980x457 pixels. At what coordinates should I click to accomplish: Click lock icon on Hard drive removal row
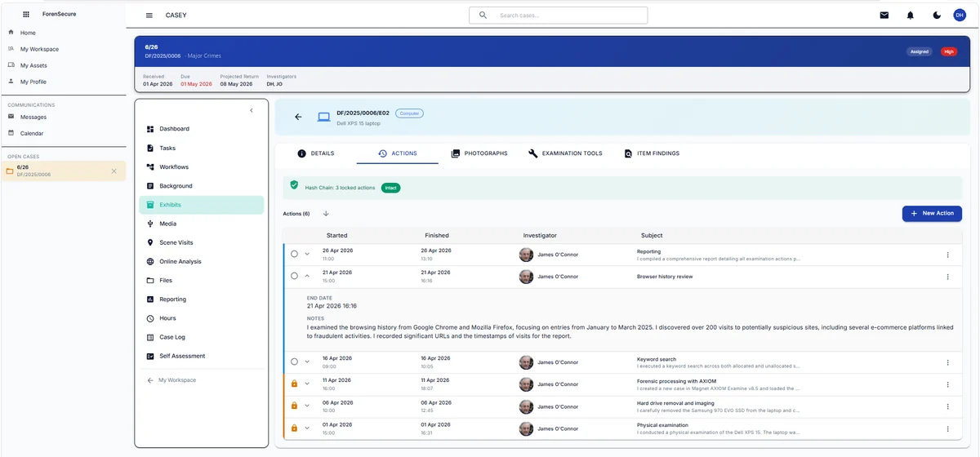tap(294, 406)
